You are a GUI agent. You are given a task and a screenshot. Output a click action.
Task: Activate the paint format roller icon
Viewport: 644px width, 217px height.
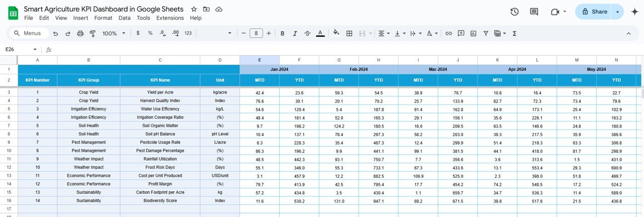point(93,33)
